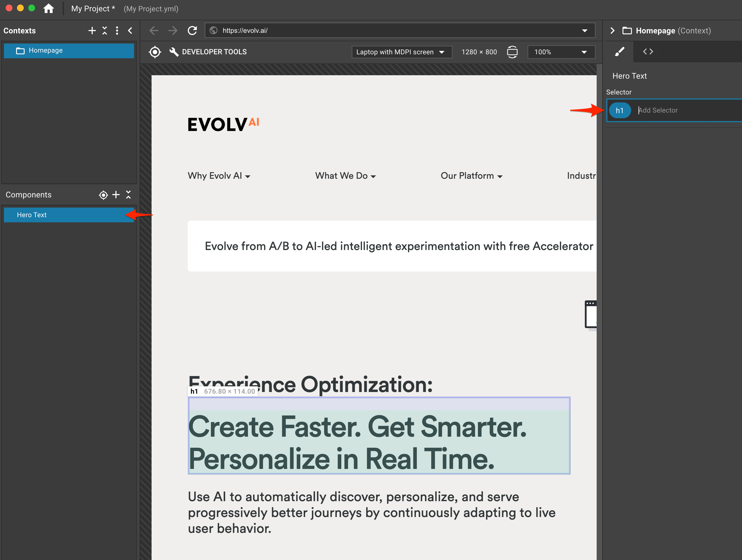The image size is (742, 560).
Task: Add a new context with plus icon
Action: [92, 31]
